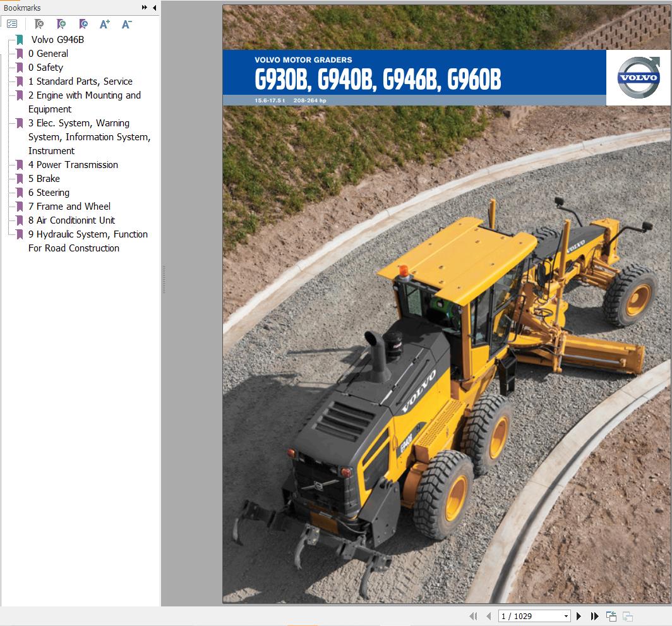The width and height of the screenshot is (672, 626).
Task: Go to the previous page
Action: pos(489,616)
